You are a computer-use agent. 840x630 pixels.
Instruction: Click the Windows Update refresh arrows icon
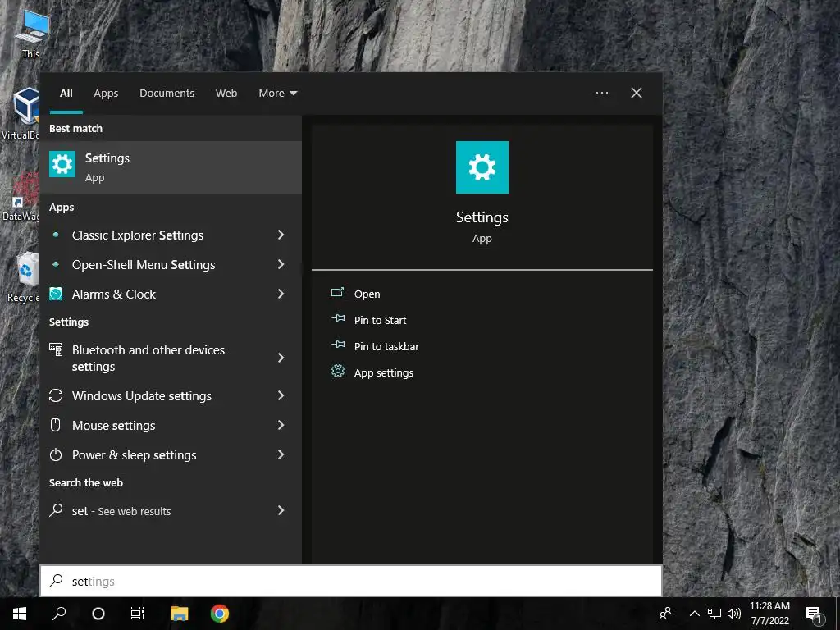(x=56, y=395)
